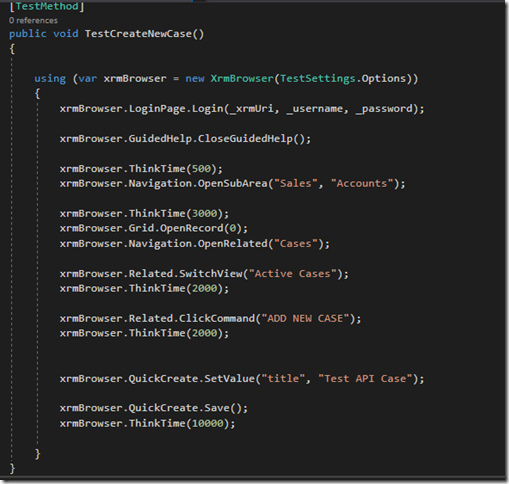Click the ThinkTime(500) line
Image resolution: width=509 pixels, height=484 pixels.
coord(141,169)
